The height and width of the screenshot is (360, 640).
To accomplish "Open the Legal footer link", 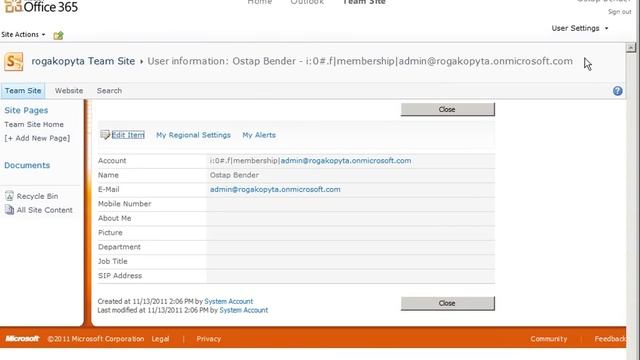I will (160, 339).
